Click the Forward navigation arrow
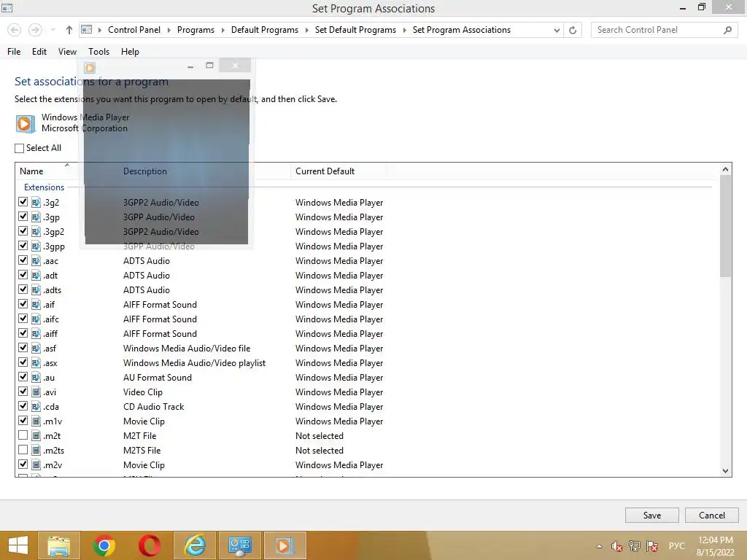 [35, 30]
